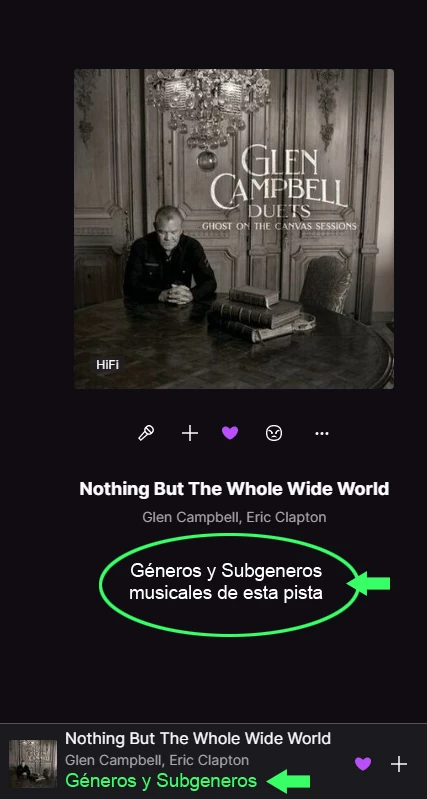Click the bold Nothing But The Whole Wide World title
The image size is (427, 799).
pos(234,489)
